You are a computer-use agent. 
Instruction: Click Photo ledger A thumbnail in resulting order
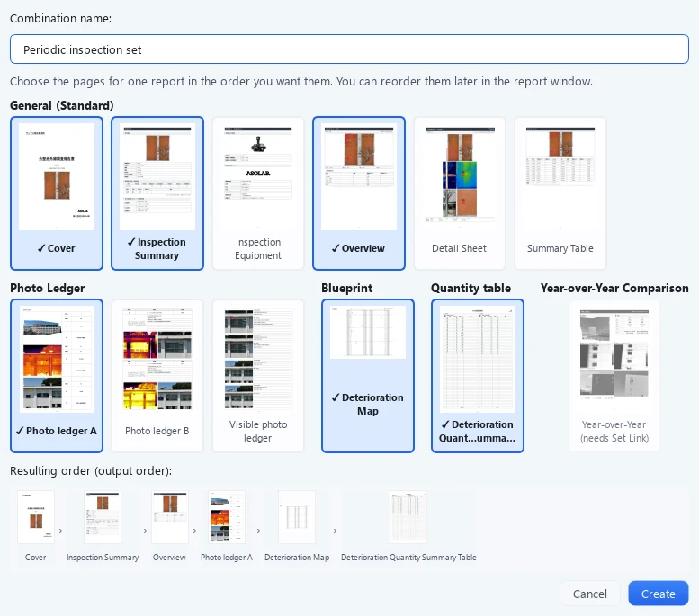227,517
